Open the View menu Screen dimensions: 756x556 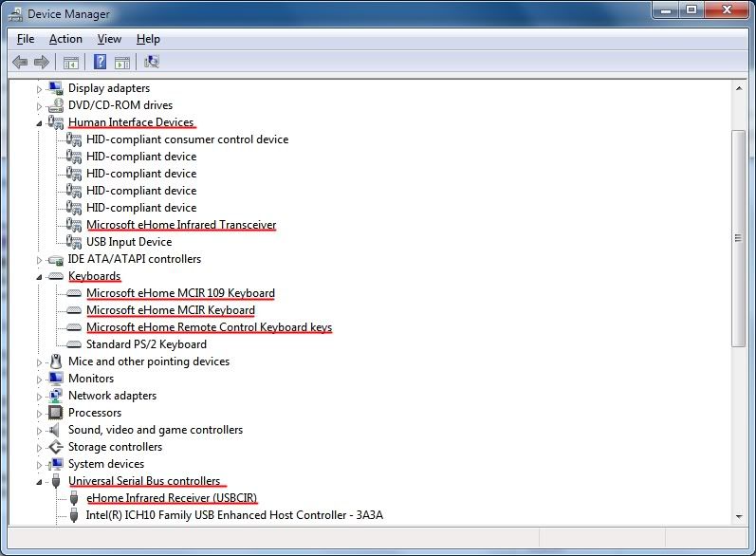point(109,39)
